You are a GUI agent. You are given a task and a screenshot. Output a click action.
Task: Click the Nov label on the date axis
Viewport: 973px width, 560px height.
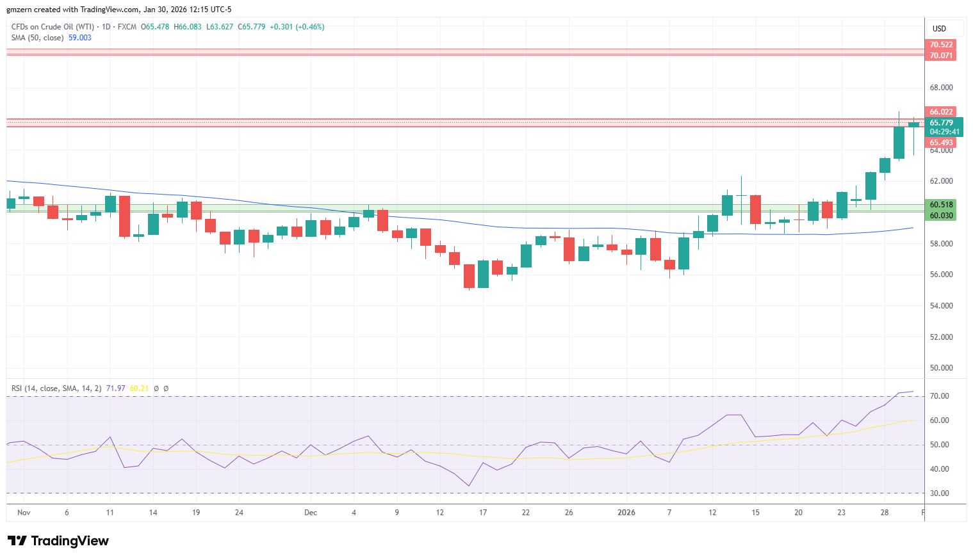24,513
